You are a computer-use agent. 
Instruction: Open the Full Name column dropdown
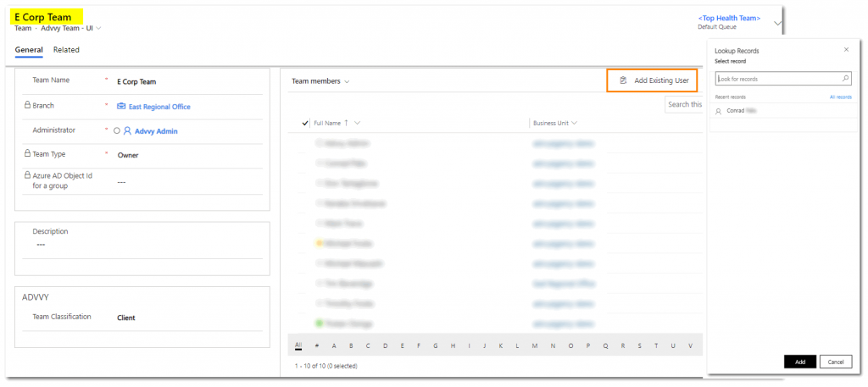pyautogui.click(x=358, y=123)
